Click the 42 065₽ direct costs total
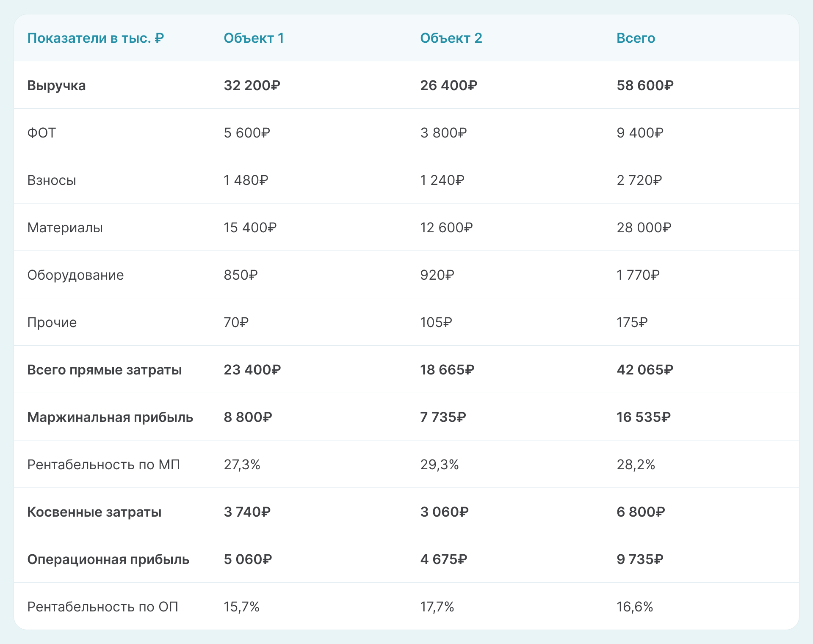 (x=644, y=370)
